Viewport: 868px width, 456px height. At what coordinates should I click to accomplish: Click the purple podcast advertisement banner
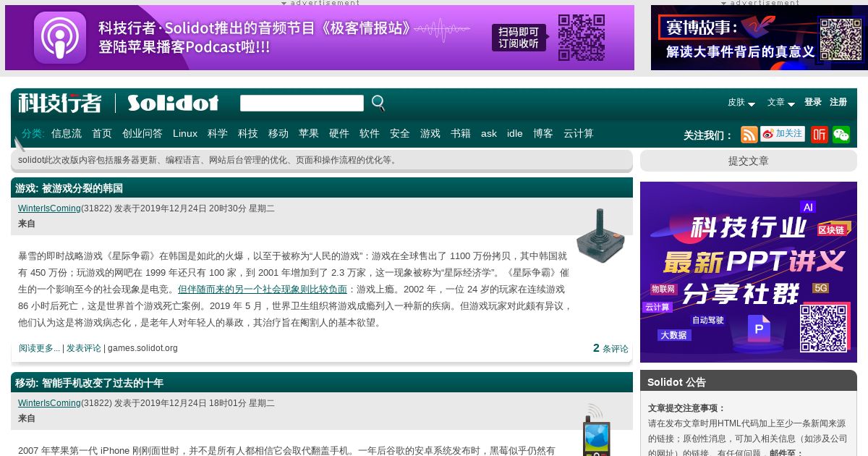coord(320,38)
